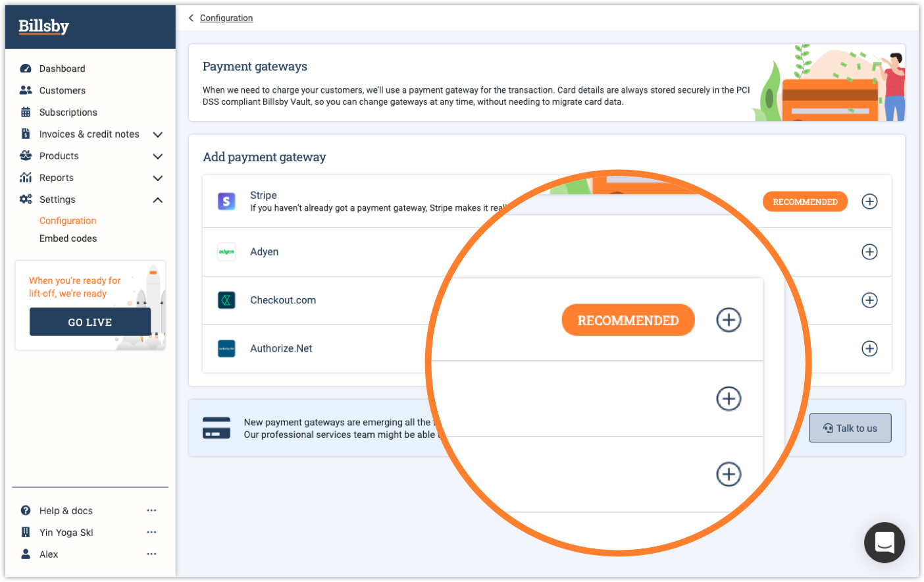This screenshot has width=924, height=582.
Task: Open the Embed codes submenu item
Action: click(x=68, y=238)
